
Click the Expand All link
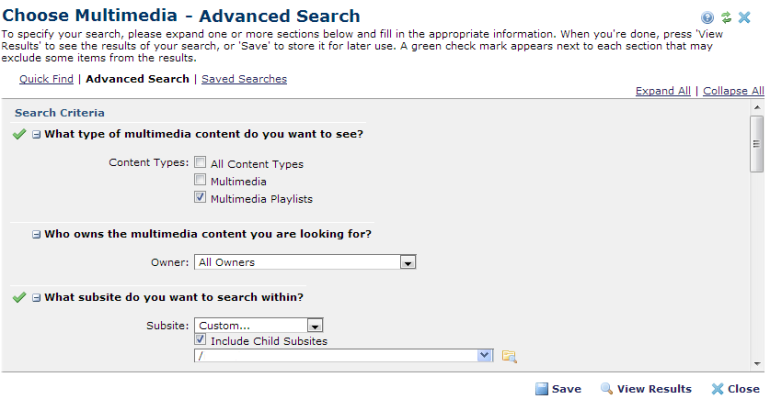coord(663,91)
